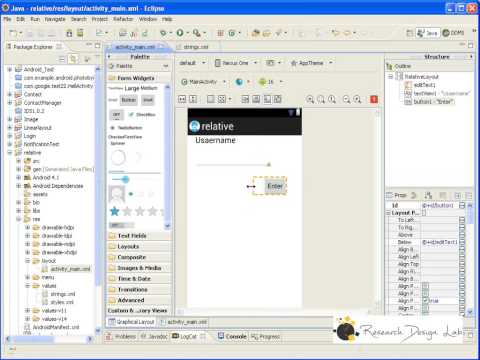
Task: Click the Toggle Fill Height layout icon
Action: coord(193,99)
